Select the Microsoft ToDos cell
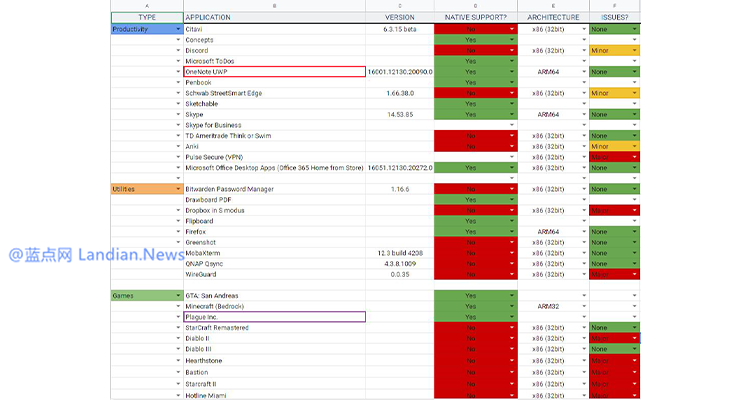The image size is (751, 400). [274, 61]
